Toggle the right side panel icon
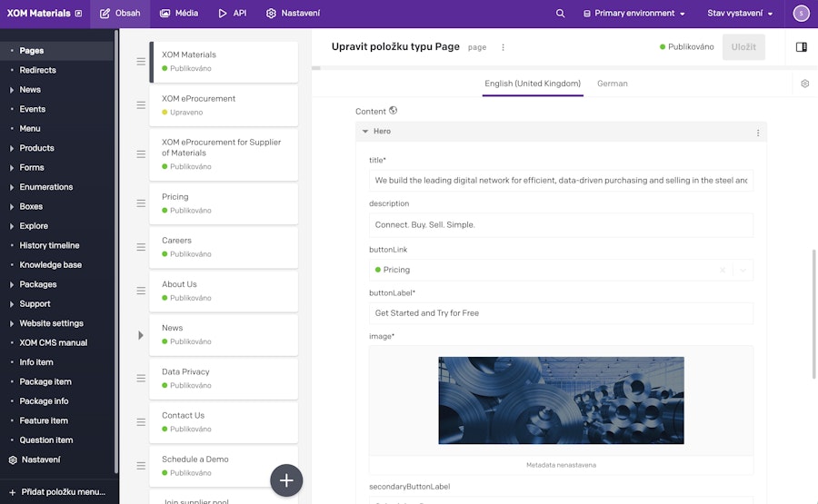This screenshot has height=504, width=818. pos(802,47)
